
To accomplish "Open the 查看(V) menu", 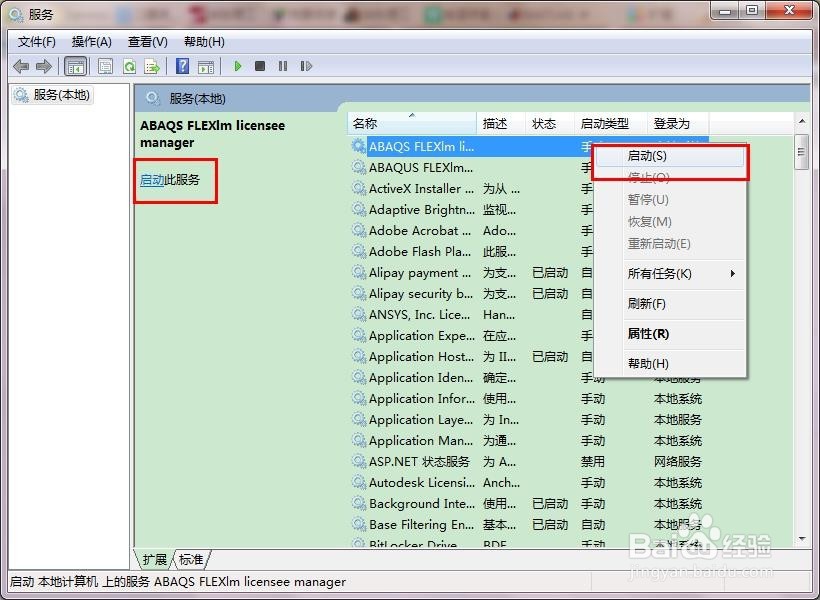I will pos(145,41).
